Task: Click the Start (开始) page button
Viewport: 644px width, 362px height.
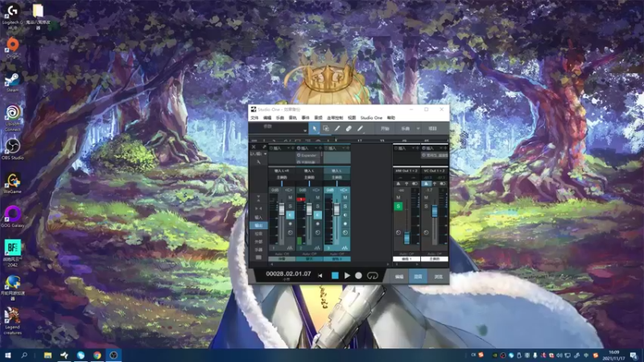Action: tap(385, 129)
